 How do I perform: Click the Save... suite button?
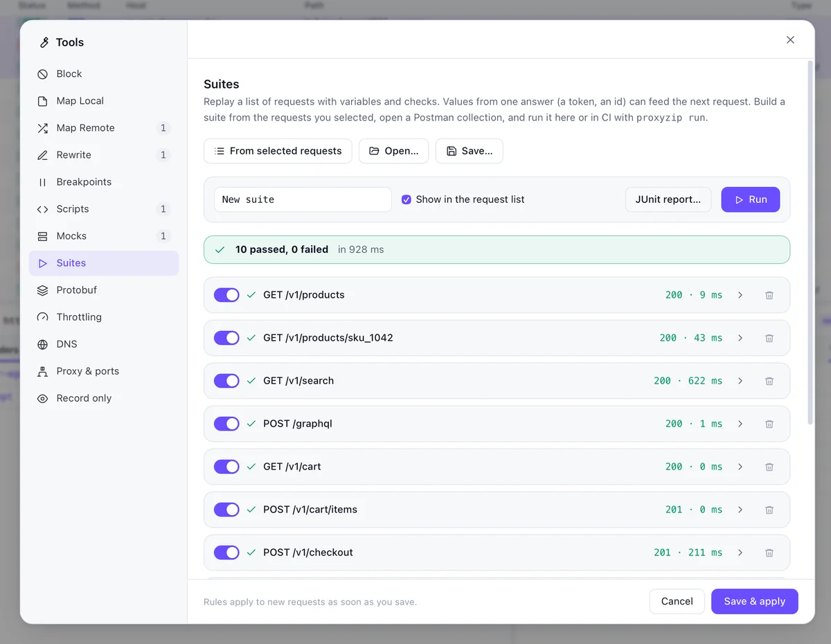pyautogui.click(x=469, y=151)
